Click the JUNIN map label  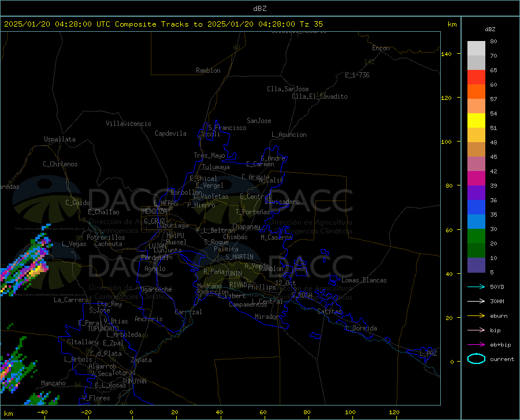coord(233,273)
